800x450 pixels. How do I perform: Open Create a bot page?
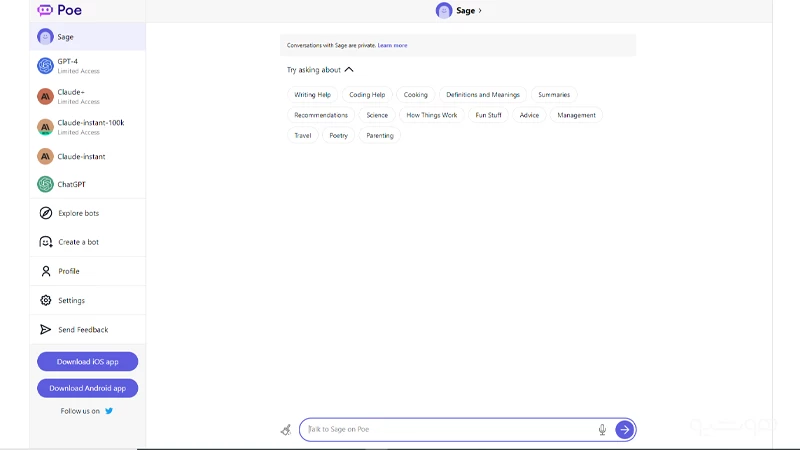click(88, 242)
